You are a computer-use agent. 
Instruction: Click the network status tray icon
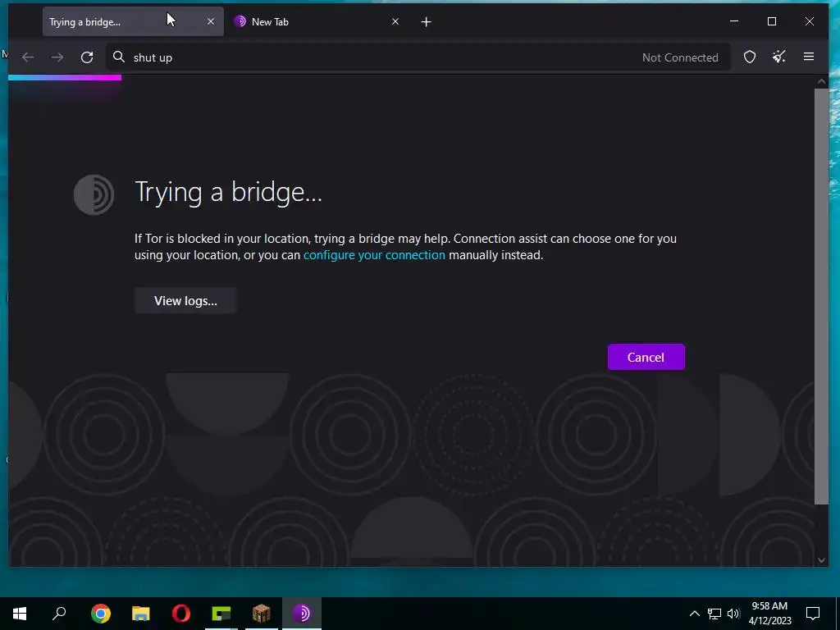tap(714, 614)
